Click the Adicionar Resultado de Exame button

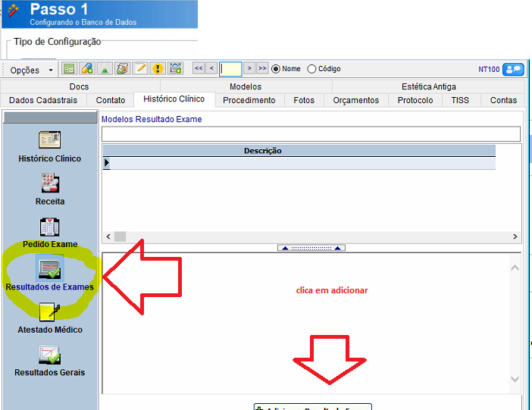[x=312, y=407]
